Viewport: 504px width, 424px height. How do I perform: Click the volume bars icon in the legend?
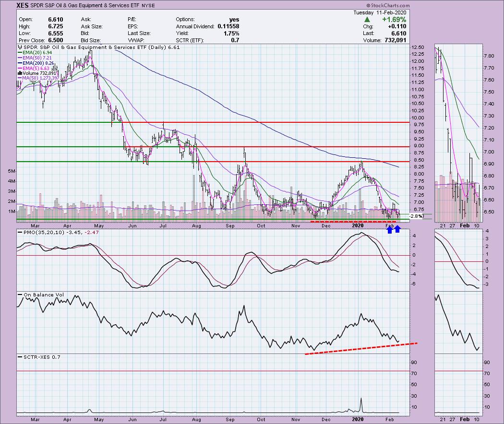pos(20,73)
